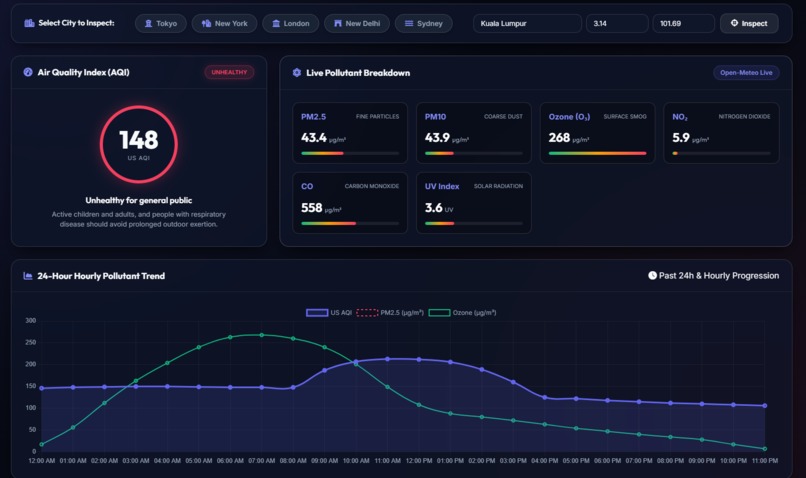Toggle the PM2.5 legend series
The image size is (806, 478).
[x=390, y=312]
